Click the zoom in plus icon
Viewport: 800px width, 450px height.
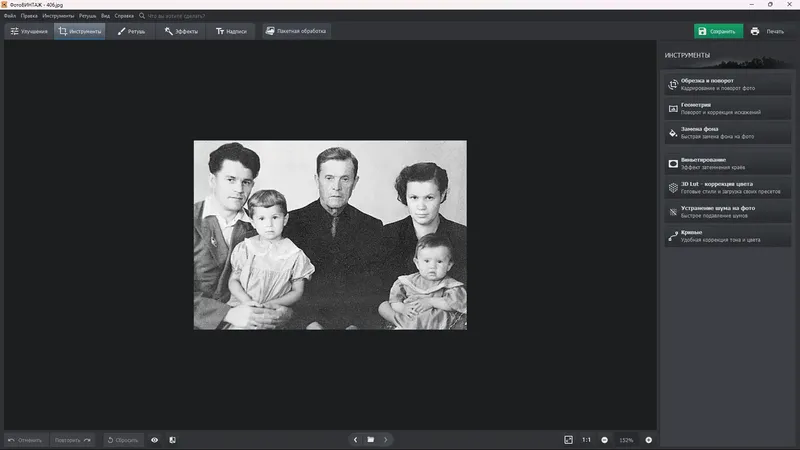point(648,440)
